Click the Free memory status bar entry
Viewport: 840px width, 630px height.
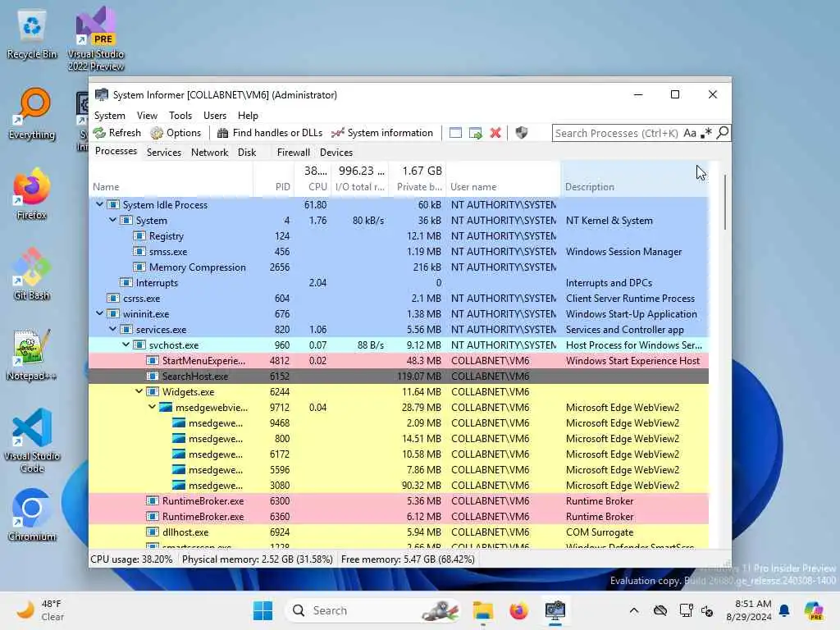click(408, 559)
